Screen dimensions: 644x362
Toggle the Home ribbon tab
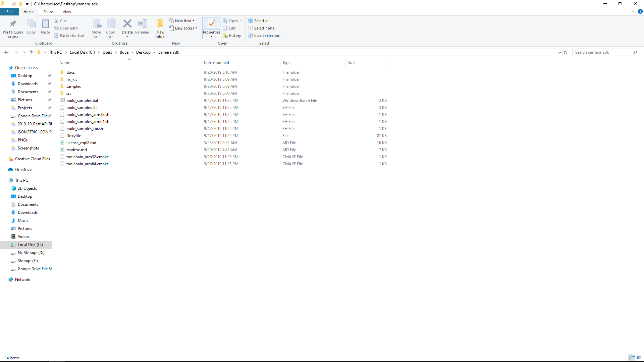pyautogui.click(x=28, y=12)
